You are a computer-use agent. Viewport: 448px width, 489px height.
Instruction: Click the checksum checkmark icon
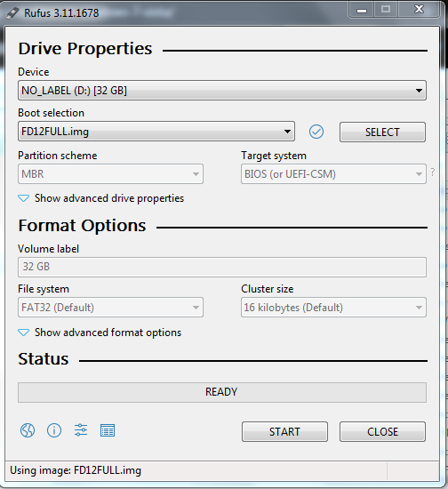316,132
